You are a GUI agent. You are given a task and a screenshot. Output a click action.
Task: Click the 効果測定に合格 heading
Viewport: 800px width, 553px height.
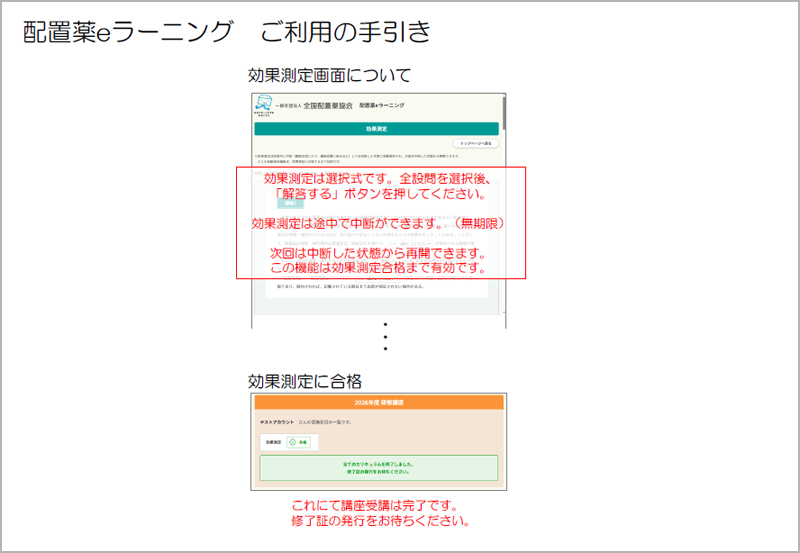pos(304,380)
